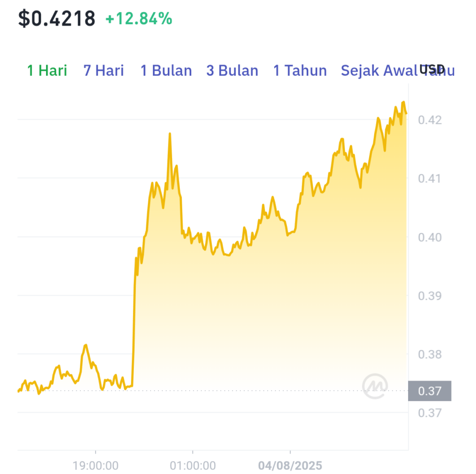Click the USD currency label
Screen dimensions: 476x474
coord(432,70)
